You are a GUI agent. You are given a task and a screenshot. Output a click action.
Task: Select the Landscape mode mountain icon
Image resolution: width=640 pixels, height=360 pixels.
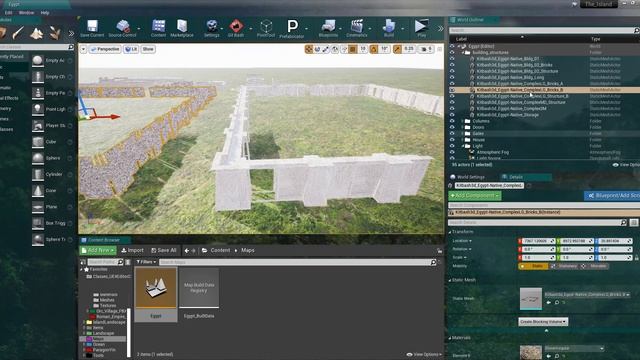point(37,33)
